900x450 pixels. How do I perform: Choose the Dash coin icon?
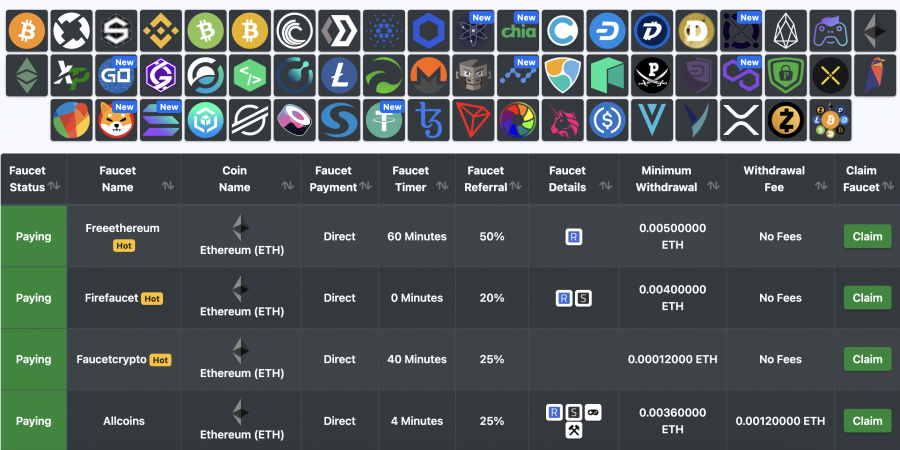click(607, 32)
